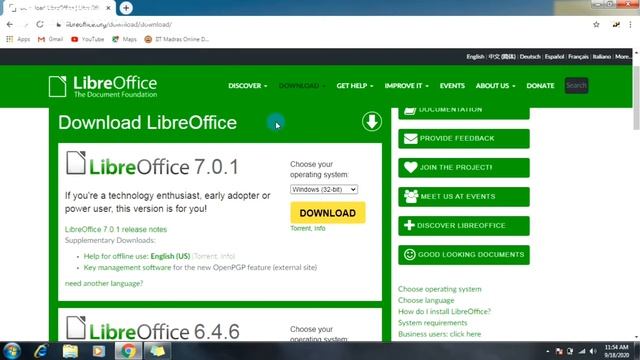Click Info link below DOWNLOAD button

click(x=320, y=229)
